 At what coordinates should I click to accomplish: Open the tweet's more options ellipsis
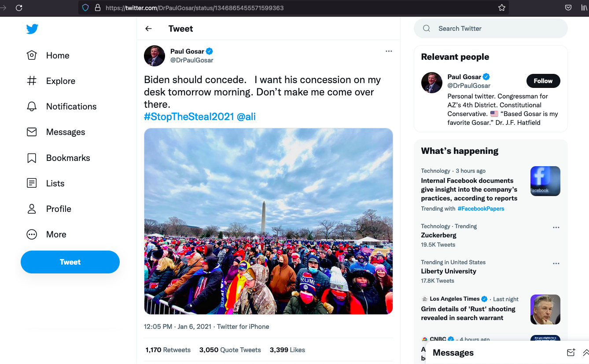(x=389, y=51)
